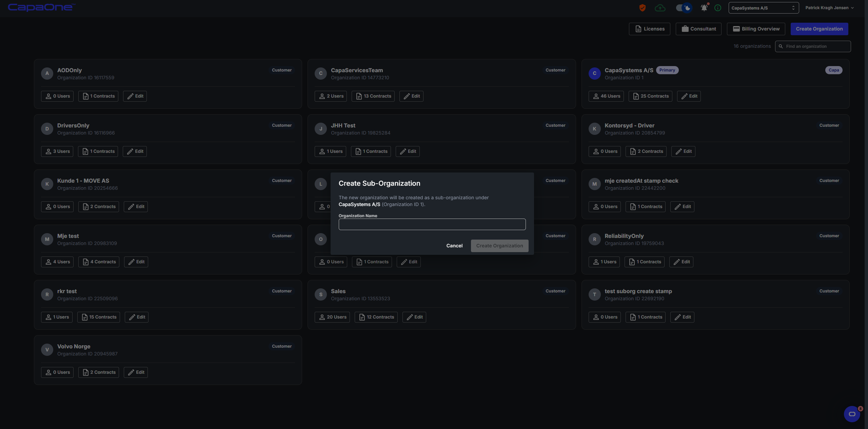Image resolution: width=868 pixels, height=429 pixels.
Task: Open the notifications bell
Action: (704, 8)
